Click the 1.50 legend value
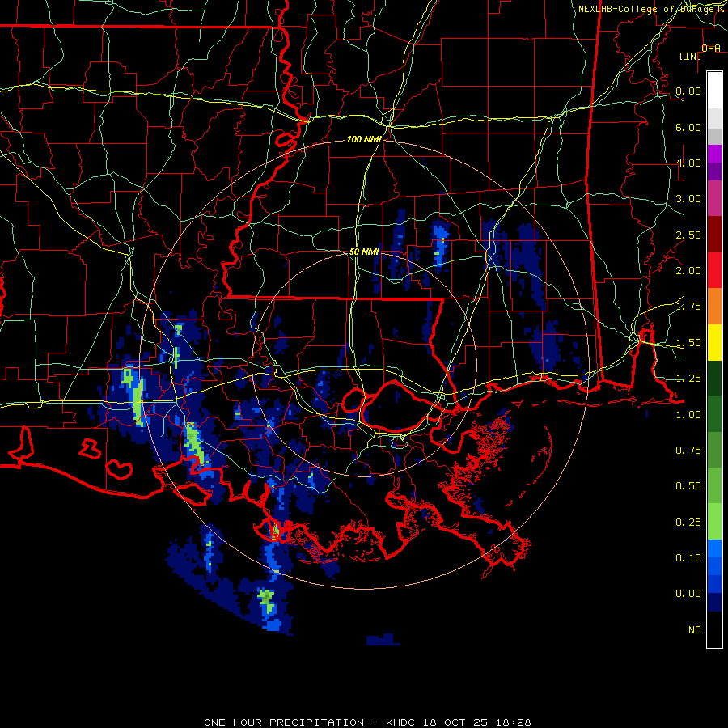 click(x=688, y=343)
